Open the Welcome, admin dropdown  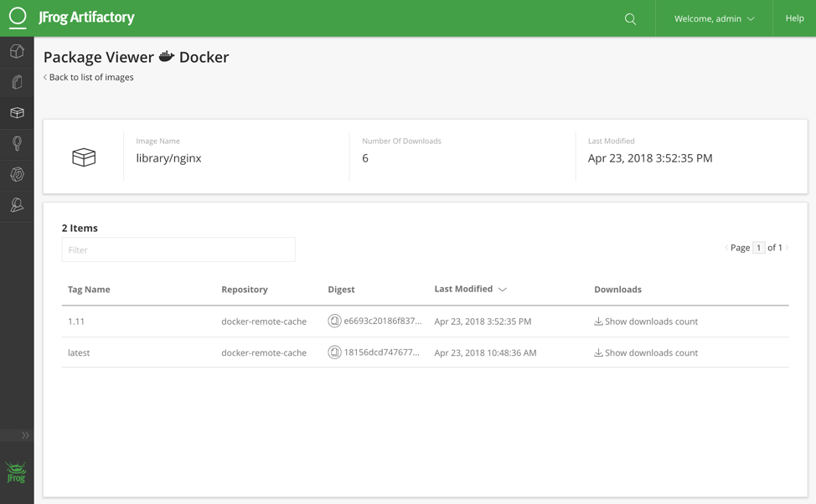[714, 18]
